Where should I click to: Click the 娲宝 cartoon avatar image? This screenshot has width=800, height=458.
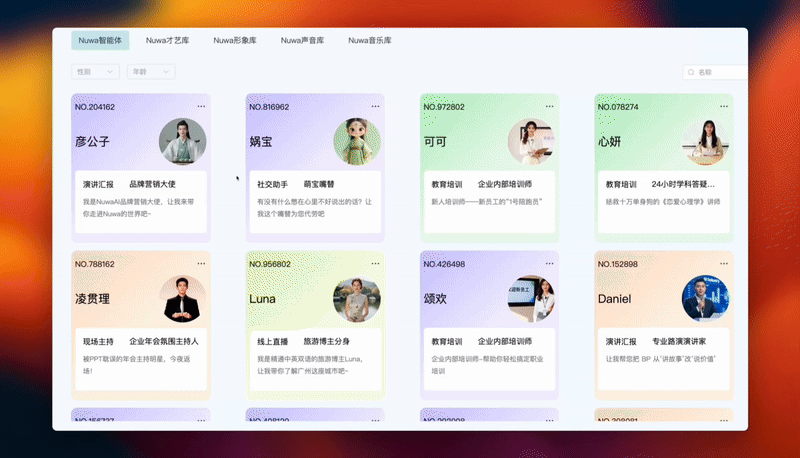pyautogui.click(x=357, y=142)
